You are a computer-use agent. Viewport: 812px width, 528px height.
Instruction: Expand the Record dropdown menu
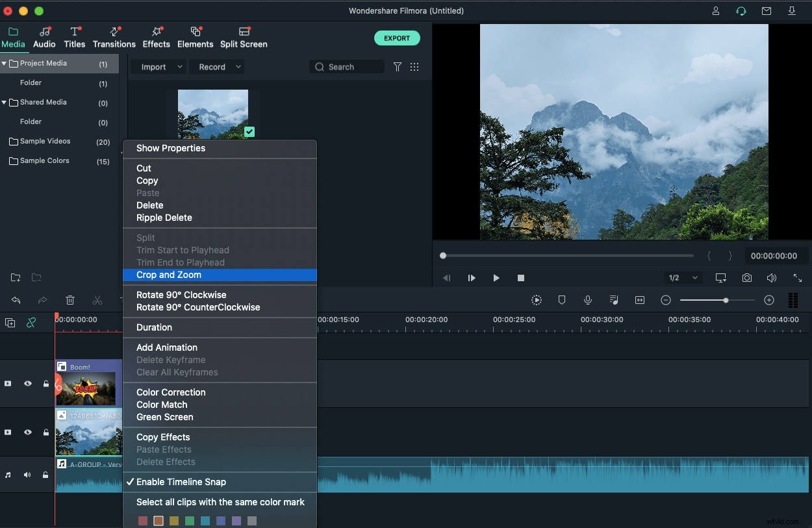(238, 66)
